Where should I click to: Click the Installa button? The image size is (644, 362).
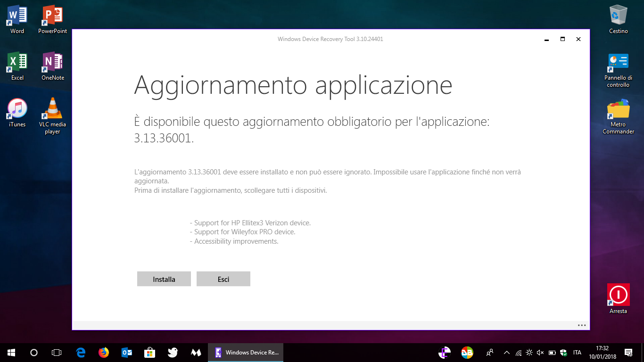pyautogui.click(x=164, y=279)
